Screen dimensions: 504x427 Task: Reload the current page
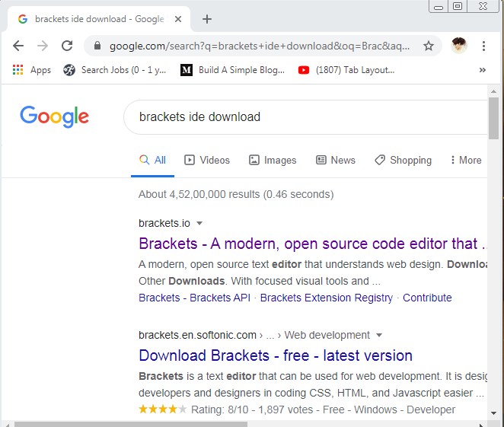67,46
